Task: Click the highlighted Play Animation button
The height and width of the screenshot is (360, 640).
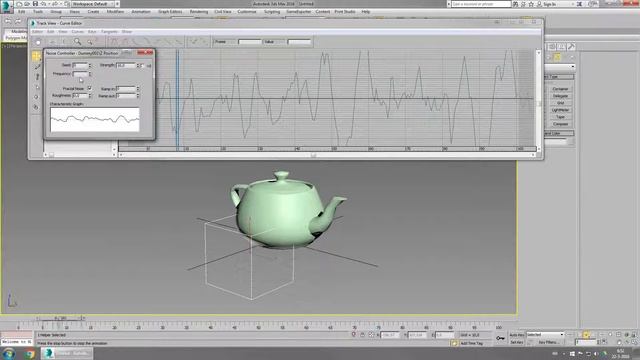Action: click(586, 335)
